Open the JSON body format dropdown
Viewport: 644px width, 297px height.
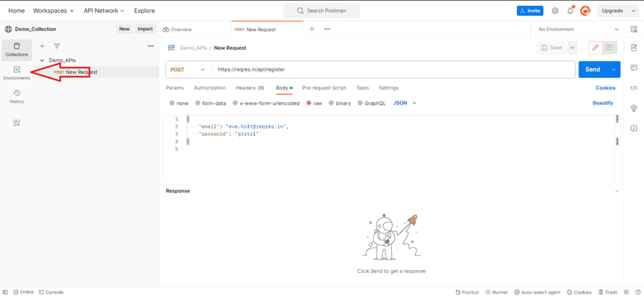pyautogui.click(x=405, y=103)
